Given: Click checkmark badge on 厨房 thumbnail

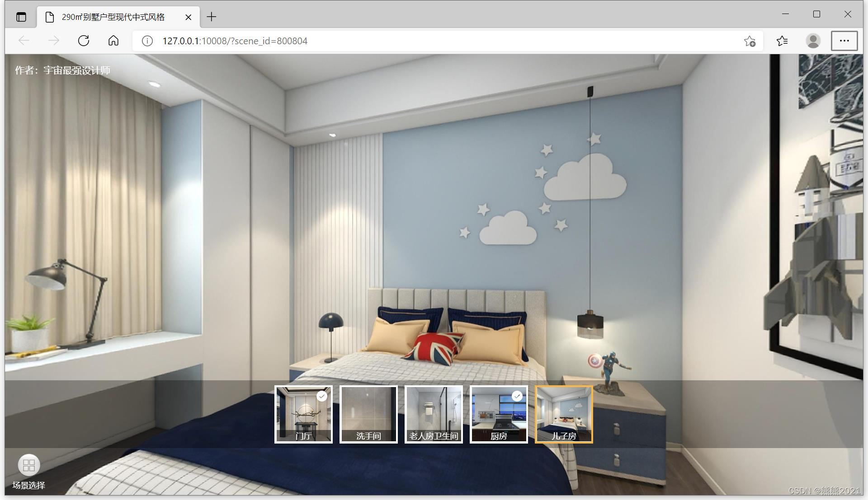Looking at the screenshot, I should [517, 396].
